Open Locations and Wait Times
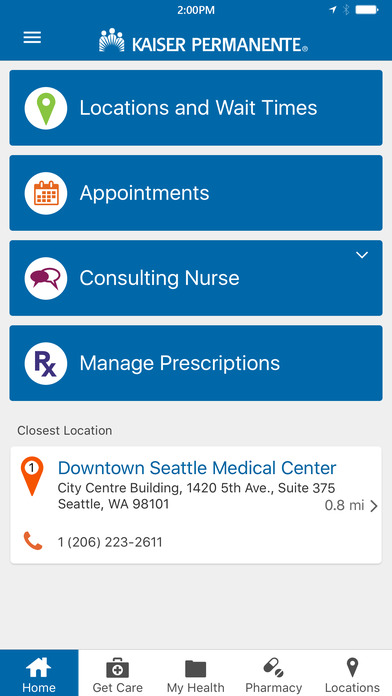 pyautogui.click(x=196, y=108)
